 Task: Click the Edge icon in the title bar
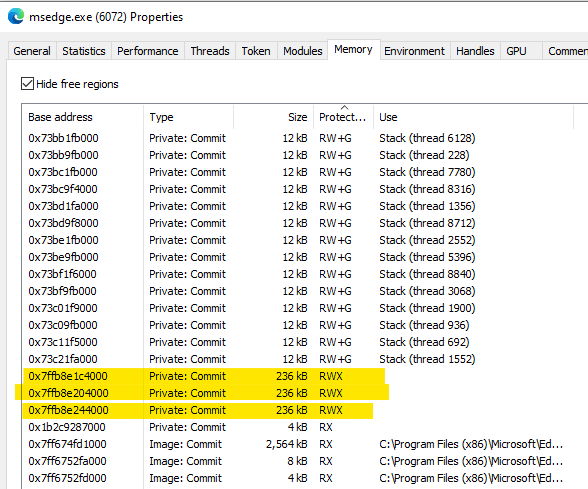[x=16, y=17]
